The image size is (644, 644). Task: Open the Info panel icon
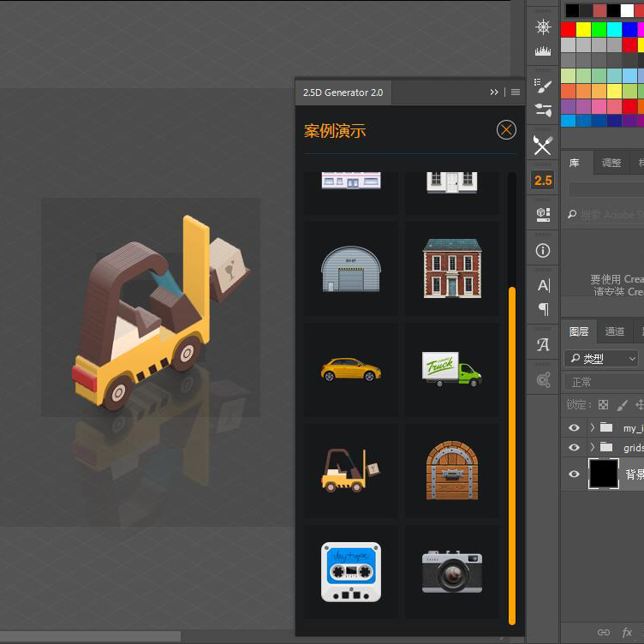543,251
